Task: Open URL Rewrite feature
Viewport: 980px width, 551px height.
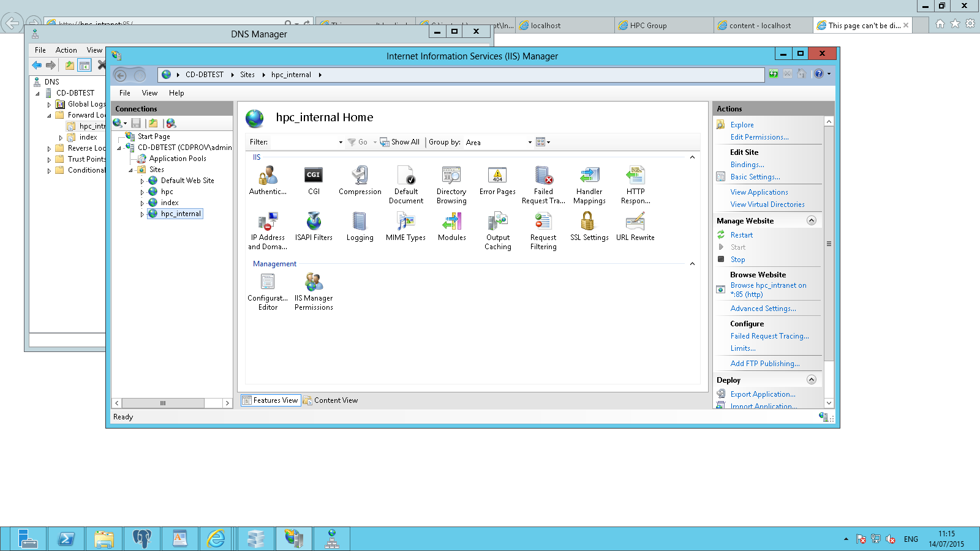Action: tap(635, 227)
